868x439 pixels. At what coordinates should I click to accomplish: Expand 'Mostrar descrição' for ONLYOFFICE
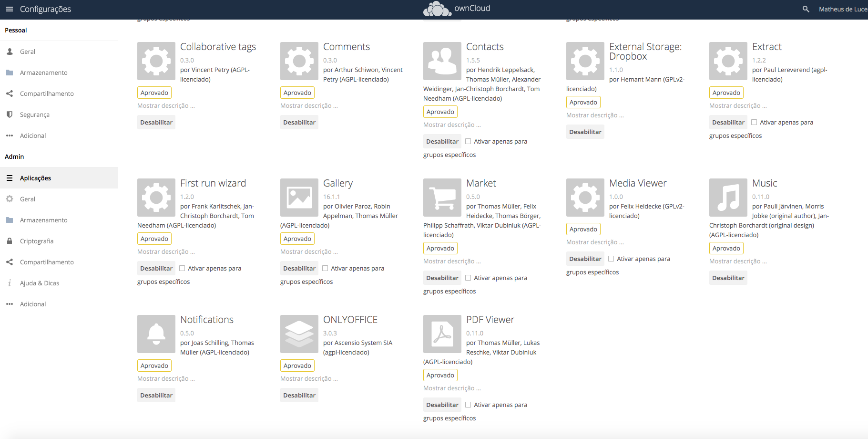tap(309, 378)
